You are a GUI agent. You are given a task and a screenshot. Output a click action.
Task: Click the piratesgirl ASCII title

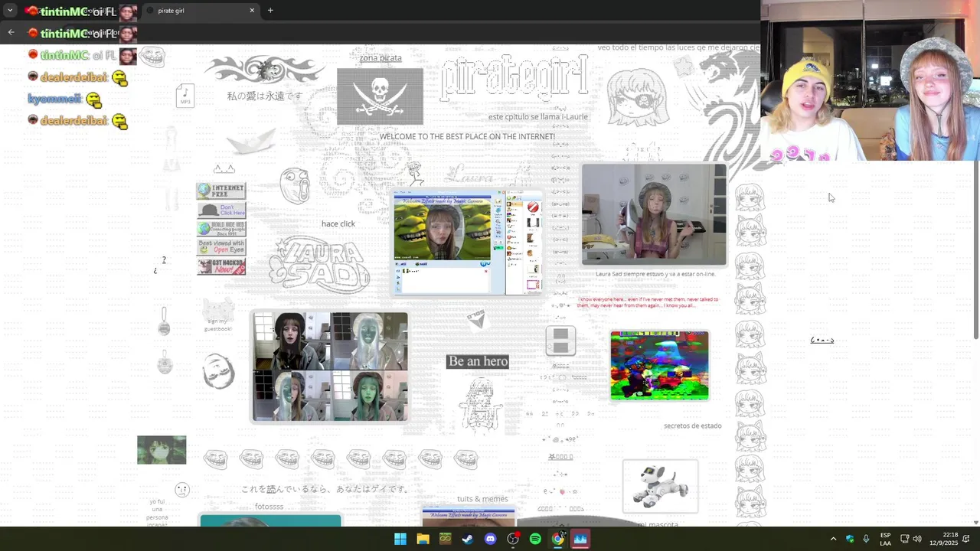tap(514, 78)
